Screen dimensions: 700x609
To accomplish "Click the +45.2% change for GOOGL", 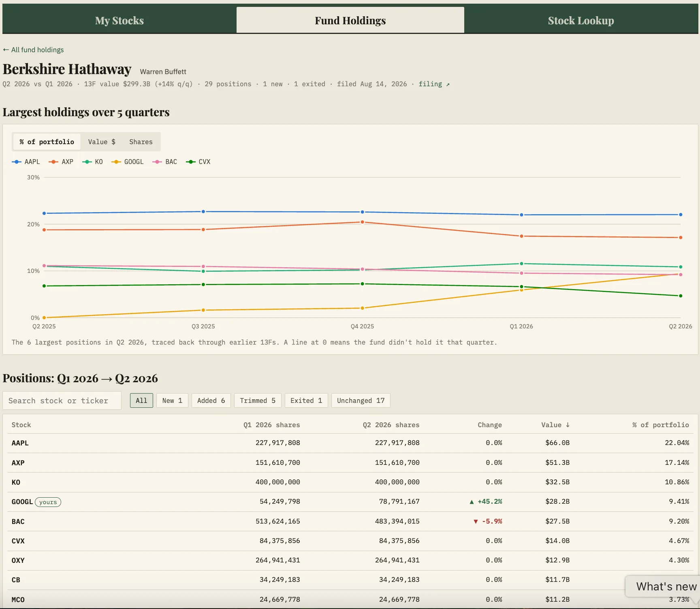I will coord(486,502).
